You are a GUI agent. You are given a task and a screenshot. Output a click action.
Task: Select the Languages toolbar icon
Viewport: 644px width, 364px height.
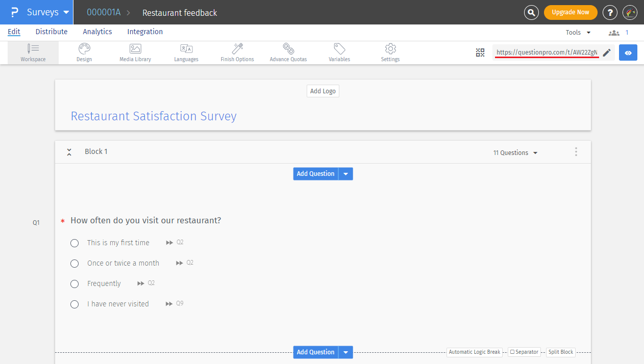186,52
